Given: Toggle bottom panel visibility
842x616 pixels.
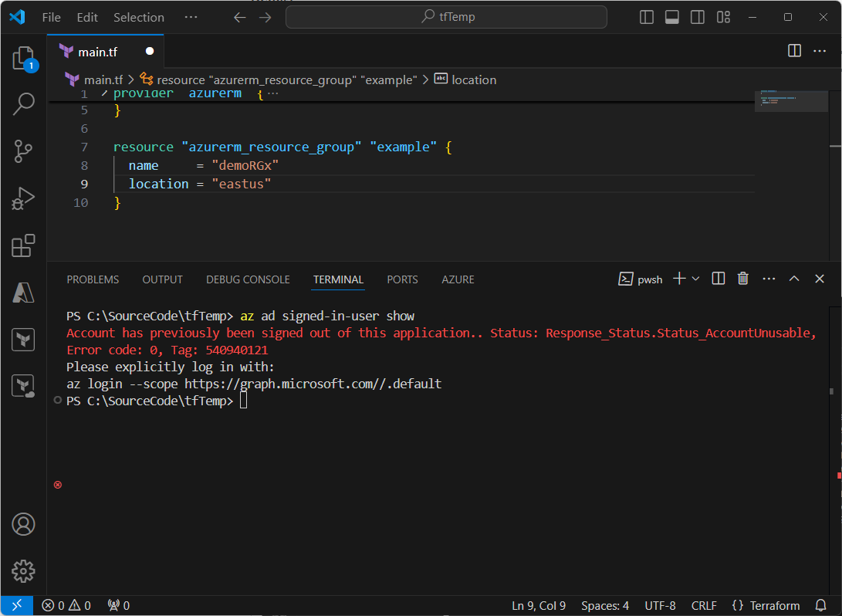Looking at the screenshot, I should click(671, 17).
